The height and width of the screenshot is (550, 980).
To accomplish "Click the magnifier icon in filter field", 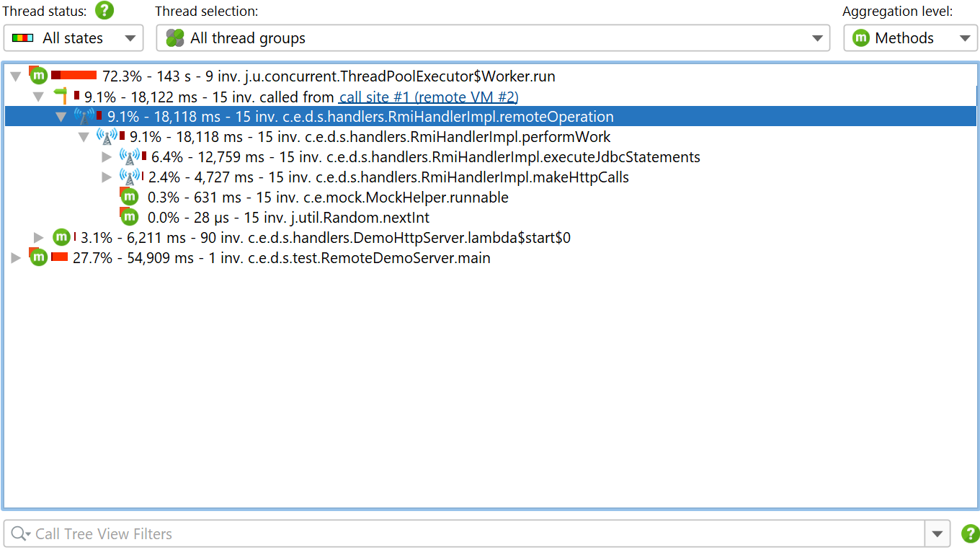I will [20, 534].
